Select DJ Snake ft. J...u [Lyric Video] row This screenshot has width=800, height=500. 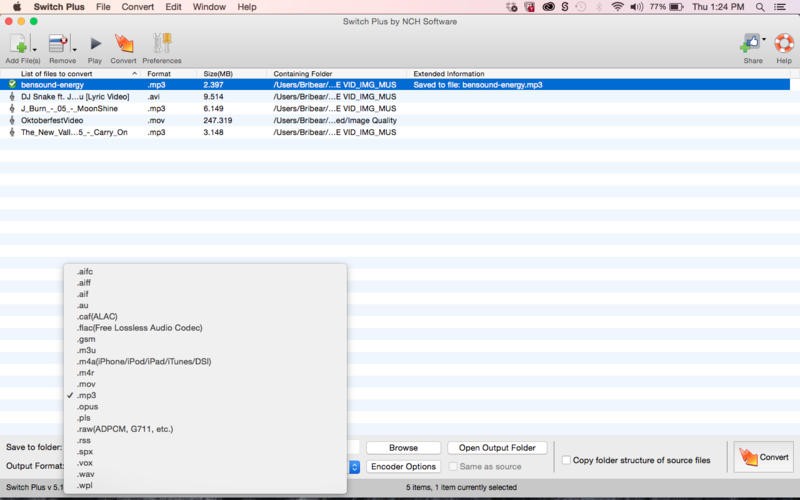click(x=395, y=96)
